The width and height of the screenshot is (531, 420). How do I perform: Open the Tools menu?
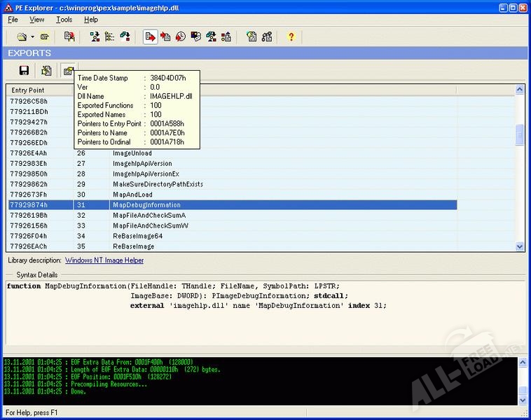pos(64,20)
